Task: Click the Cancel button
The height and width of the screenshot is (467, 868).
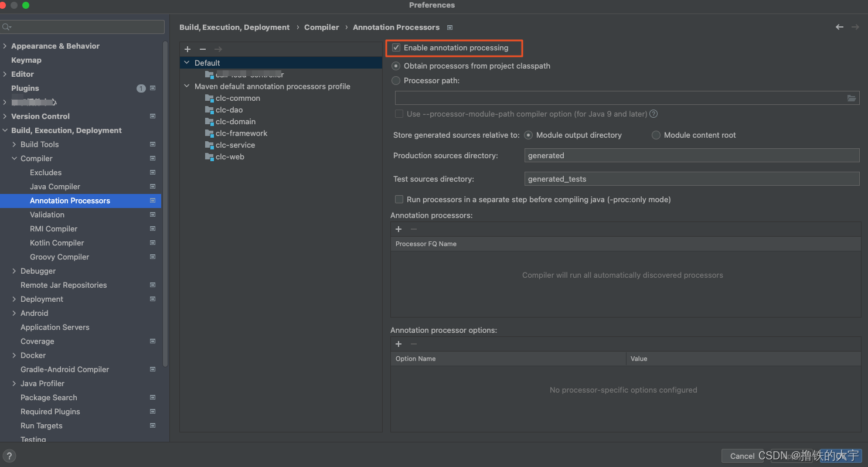Action: pos(742,456)
